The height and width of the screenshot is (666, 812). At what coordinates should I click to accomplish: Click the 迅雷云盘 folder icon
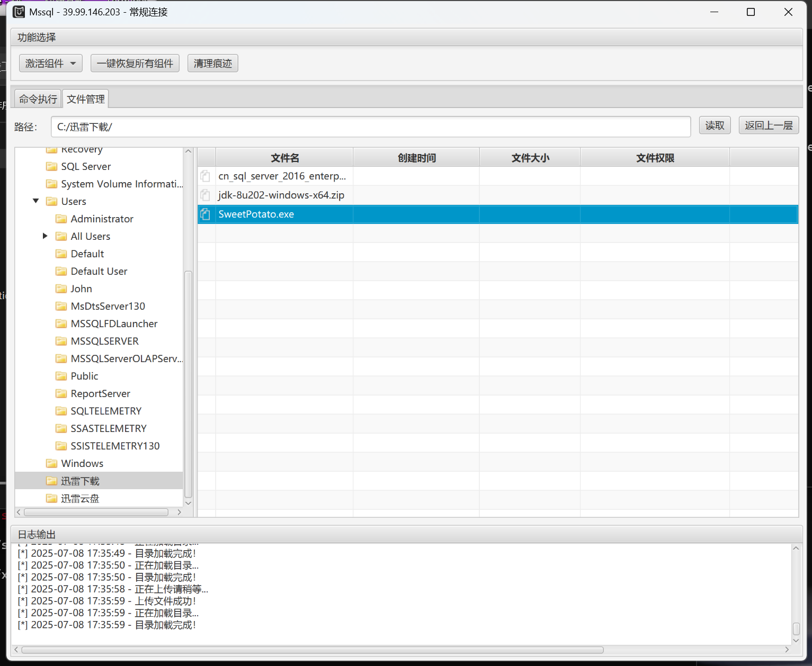52,499
